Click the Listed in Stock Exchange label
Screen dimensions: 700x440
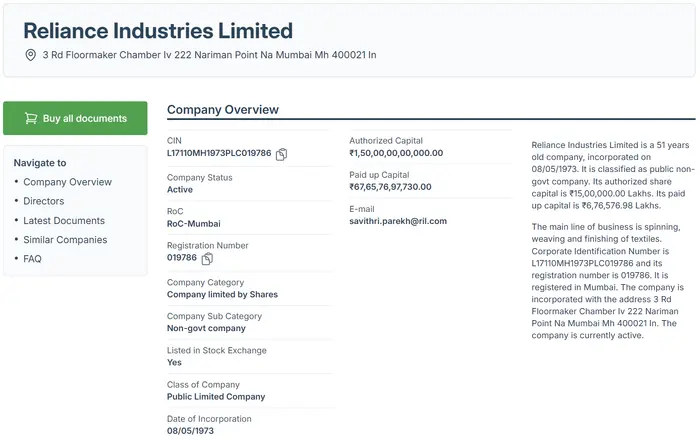[217, 350]
